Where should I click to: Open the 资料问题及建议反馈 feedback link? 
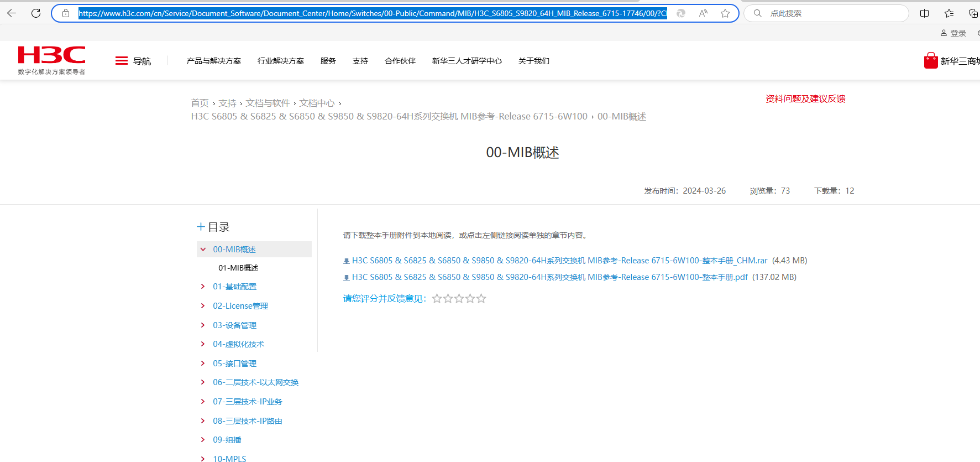coord(805,99)
